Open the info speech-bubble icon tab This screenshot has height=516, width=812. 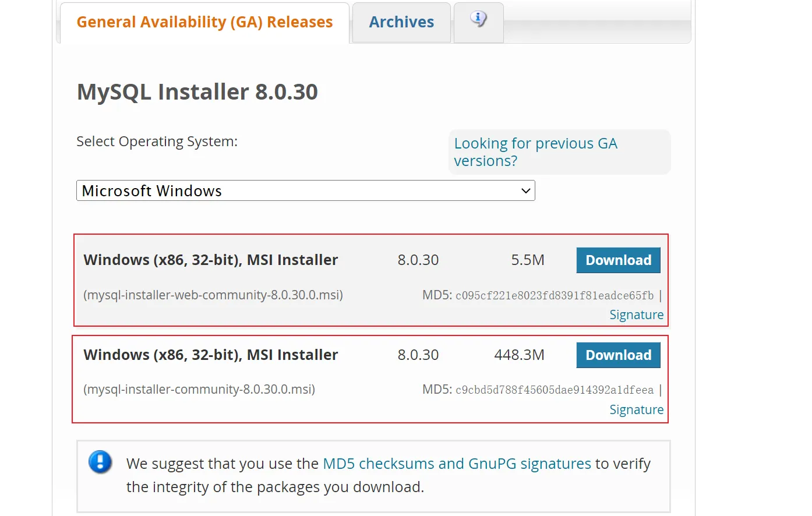coord(478,20)
